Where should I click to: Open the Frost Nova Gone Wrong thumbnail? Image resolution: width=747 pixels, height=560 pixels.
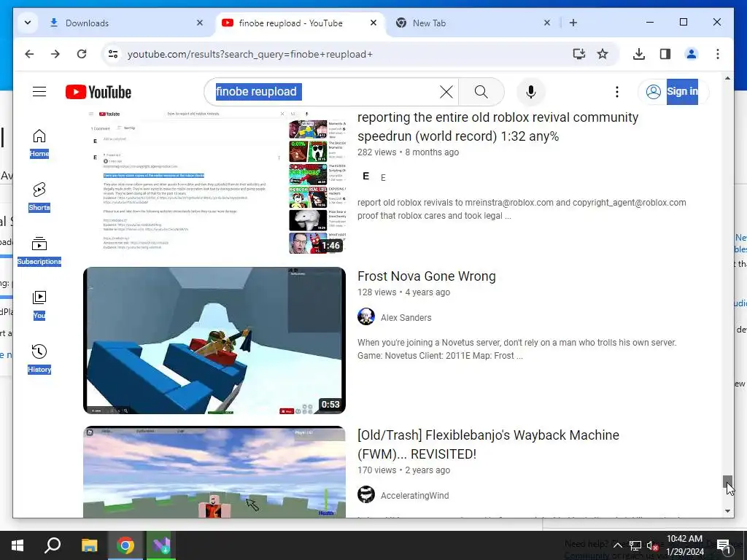pos(214,341)
